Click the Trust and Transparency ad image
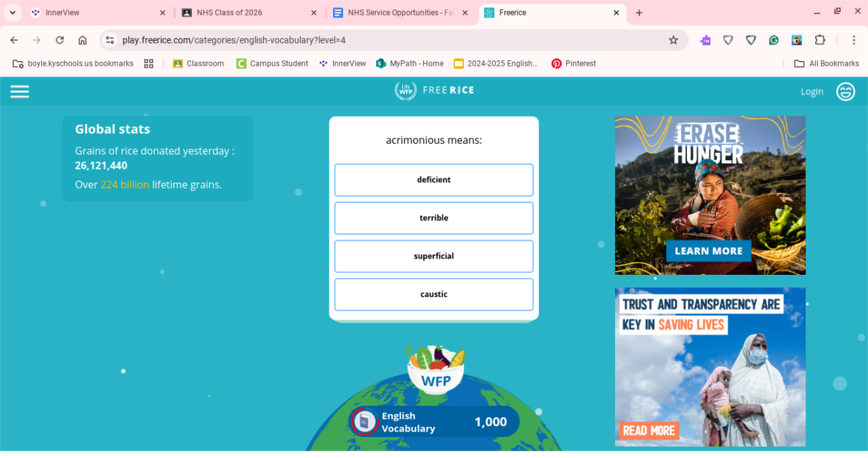 click(x=710, y=367)
